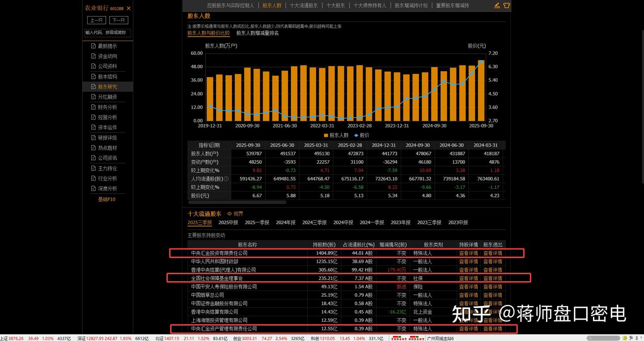644x341 pixels.
Task: Select the 2023中报 report period
Action: [458, 222]
